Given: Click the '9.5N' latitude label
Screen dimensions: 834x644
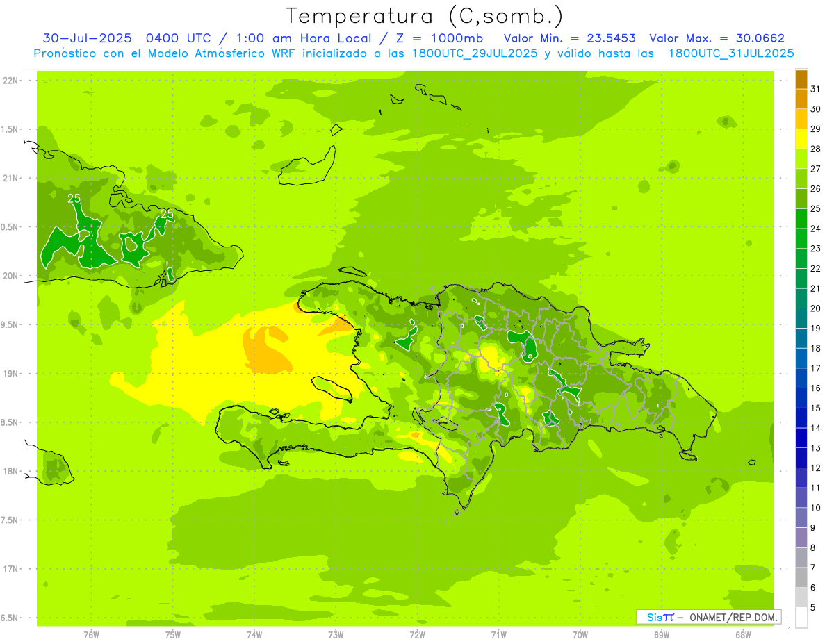Looking at the screenshot, I should pyautogui.click(x=10, y=325).
